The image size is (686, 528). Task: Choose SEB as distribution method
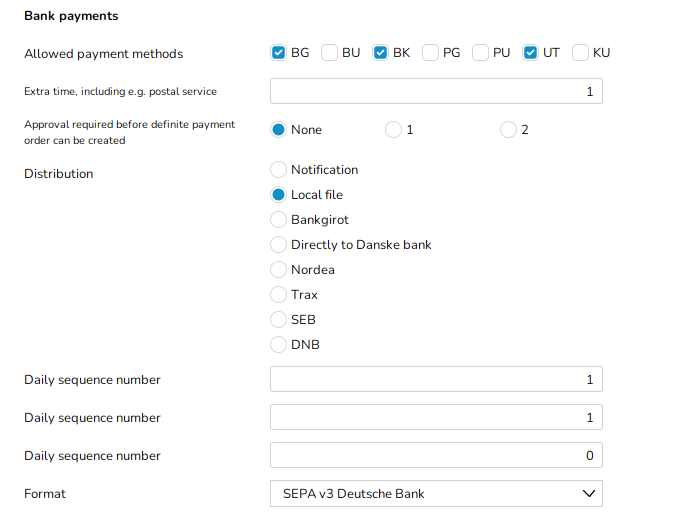[279, 320]
